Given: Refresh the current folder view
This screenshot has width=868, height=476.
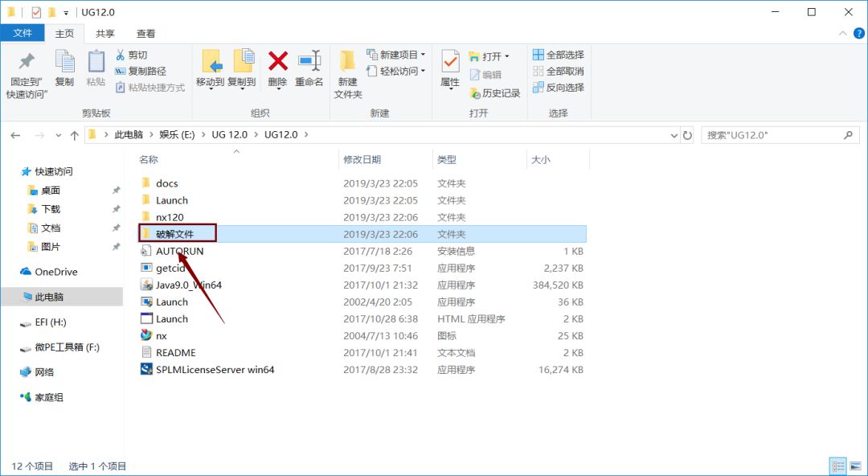Looking at the screenshot, I should (687, 135).
